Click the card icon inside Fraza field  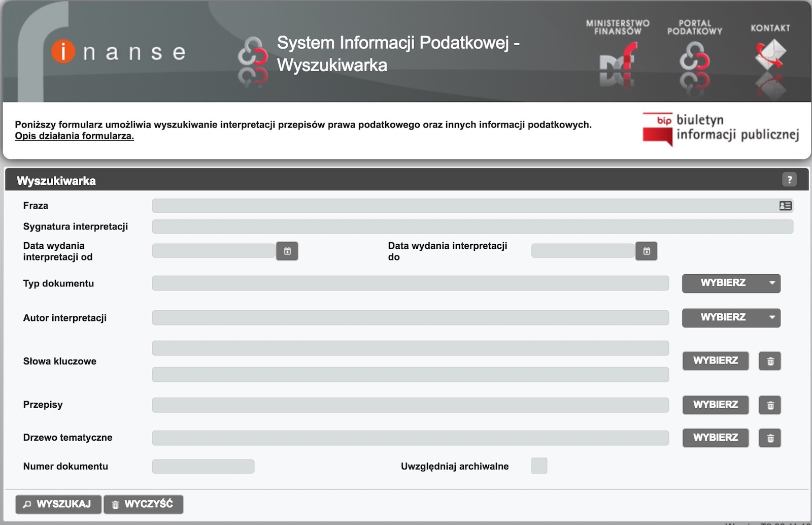tap(785, 206)
